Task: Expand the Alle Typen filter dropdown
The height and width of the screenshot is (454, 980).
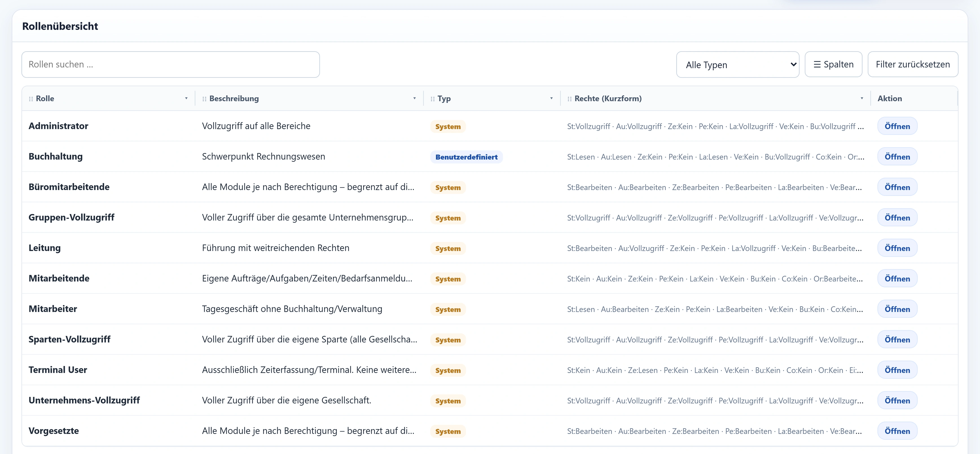Action: 738,65
